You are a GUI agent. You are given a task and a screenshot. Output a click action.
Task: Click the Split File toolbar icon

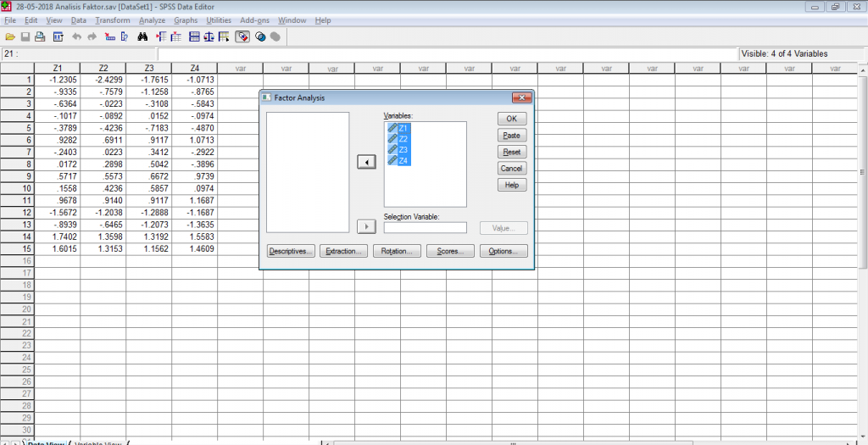(193, 37)
